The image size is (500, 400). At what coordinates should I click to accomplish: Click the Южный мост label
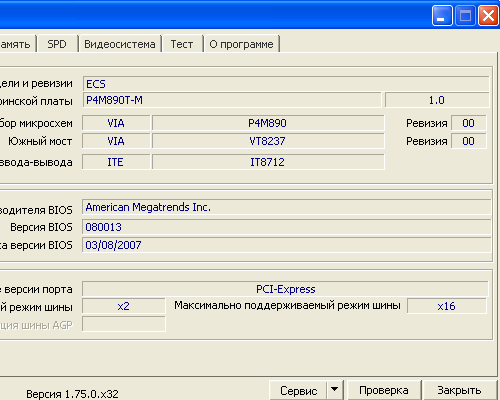[x=40, y=141]
